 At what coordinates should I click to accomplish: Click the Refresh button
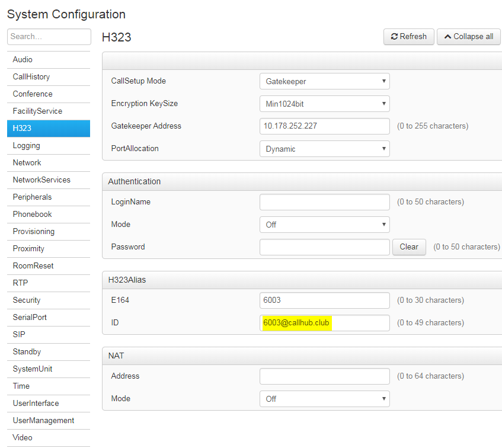[x=408, y=37]
